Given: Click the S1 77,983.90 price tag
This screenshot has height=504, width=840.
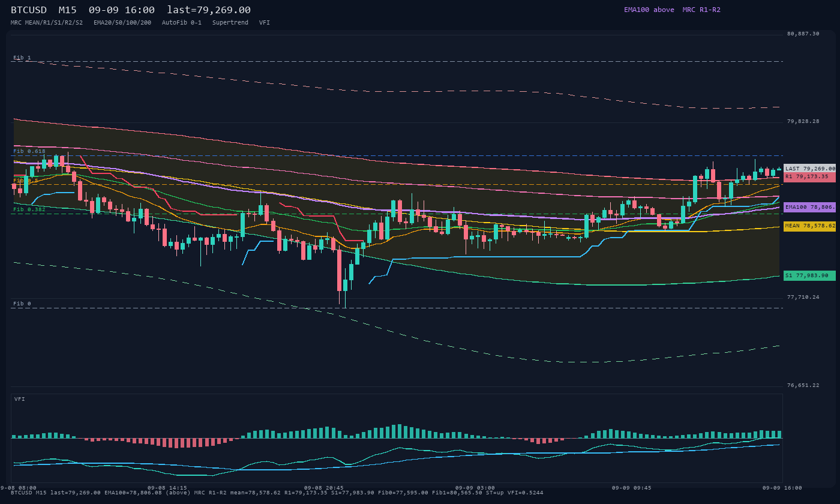Looking at the screenshot, I should [x=809, y=275].
